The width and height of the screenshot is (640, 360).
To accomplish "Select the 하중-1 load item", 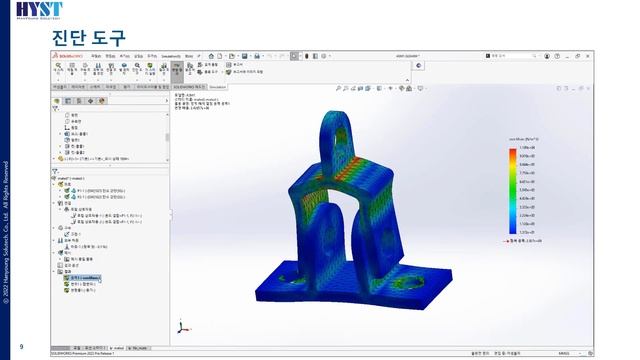I will [x=86, y=247].
